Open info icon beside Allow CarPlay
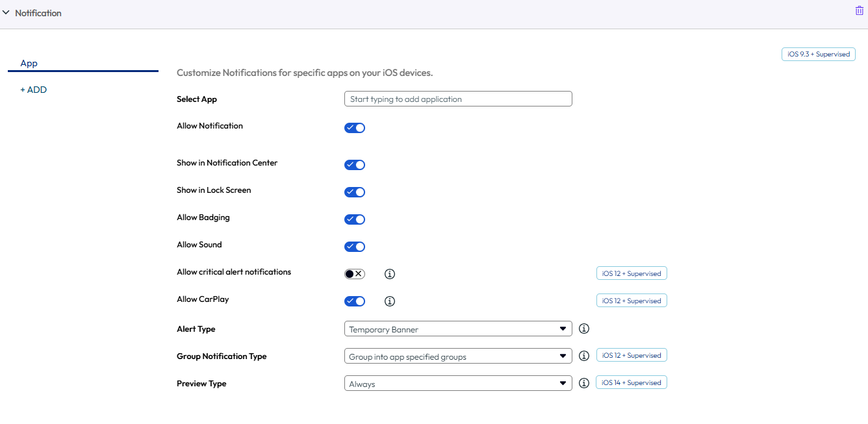The image size is (868, 424). [390, 301]
